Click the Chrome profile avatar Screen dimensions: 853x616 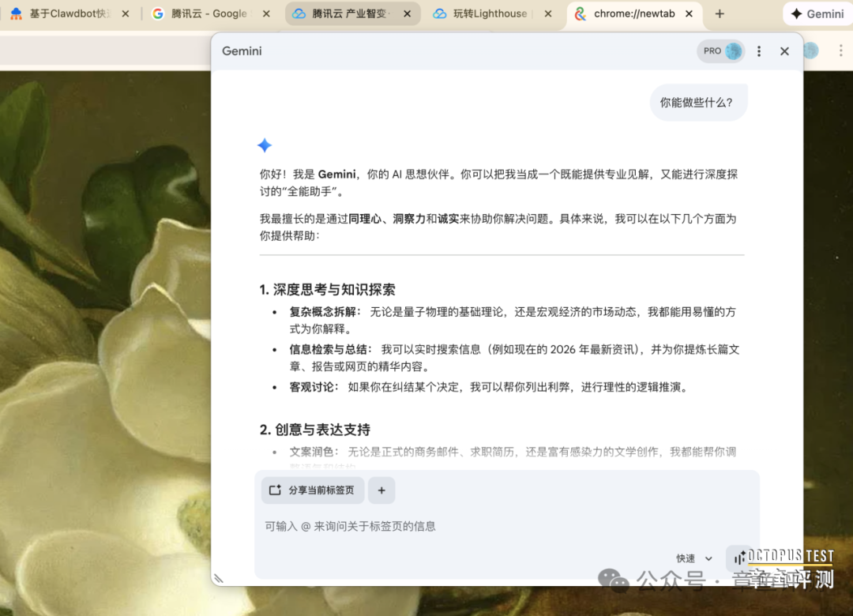point(810,51)
